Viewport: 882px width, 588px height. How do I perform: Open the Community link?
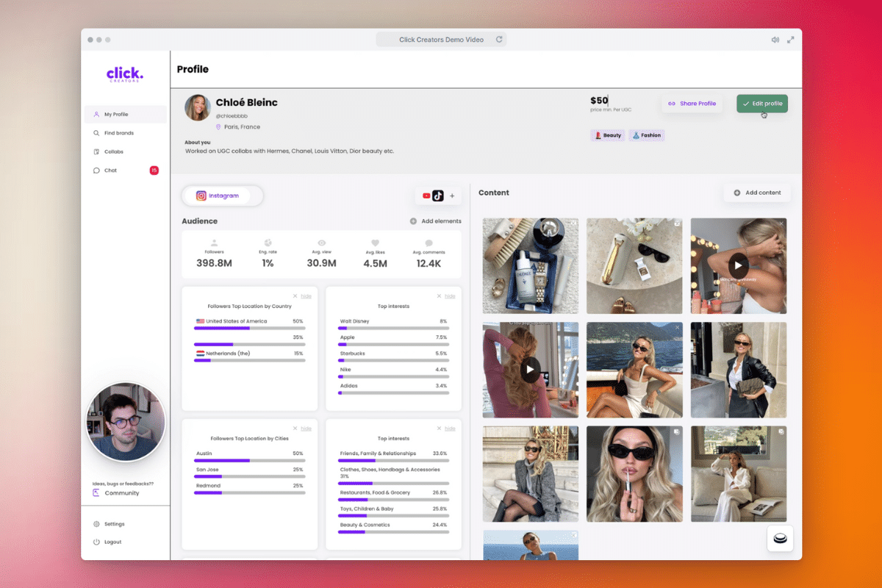point(115,492)
